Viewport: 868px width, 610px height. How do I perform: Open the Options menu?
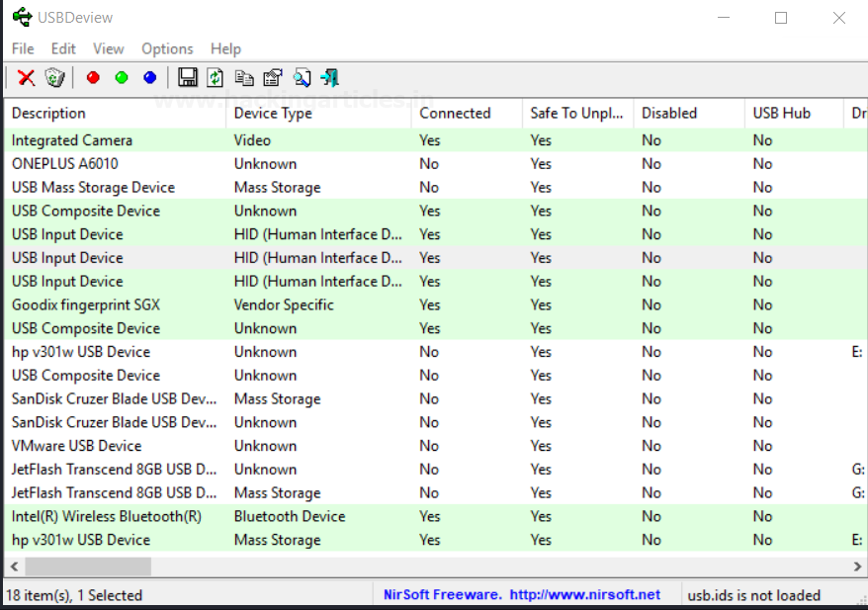[x=167, y=48]
